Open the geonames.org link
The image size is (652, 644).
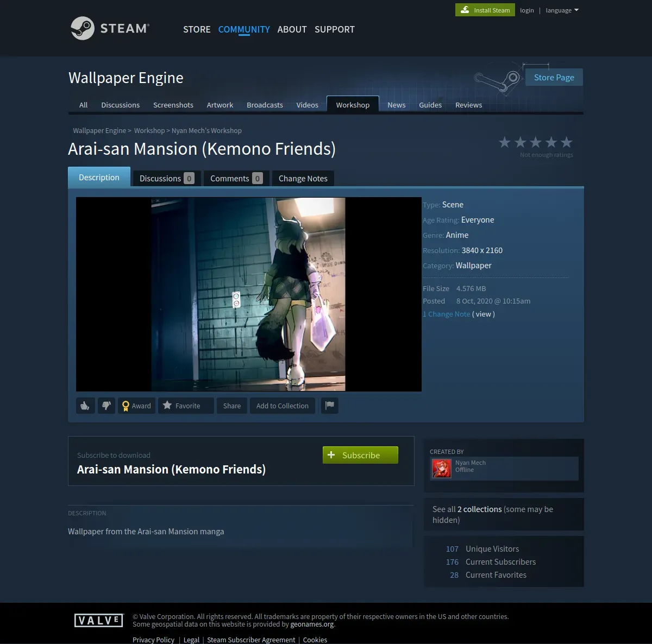point(312,624)
